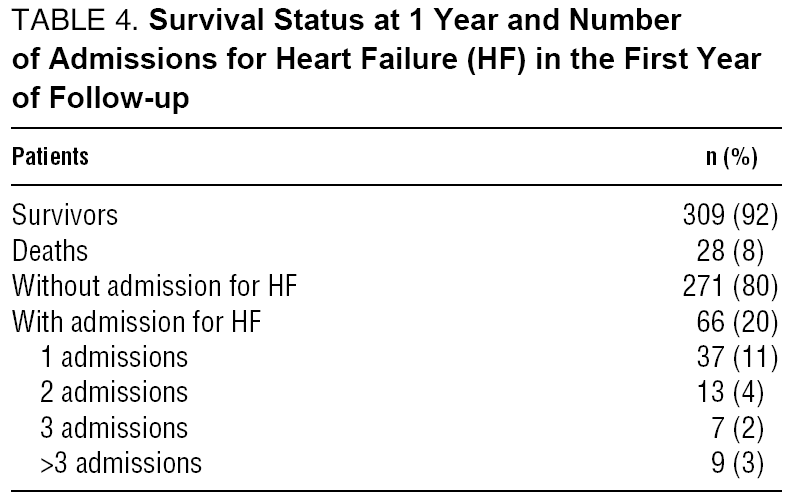Click the value '13 (4)'
This screenshot has width=796, height=504.
(x=733, y=392)
